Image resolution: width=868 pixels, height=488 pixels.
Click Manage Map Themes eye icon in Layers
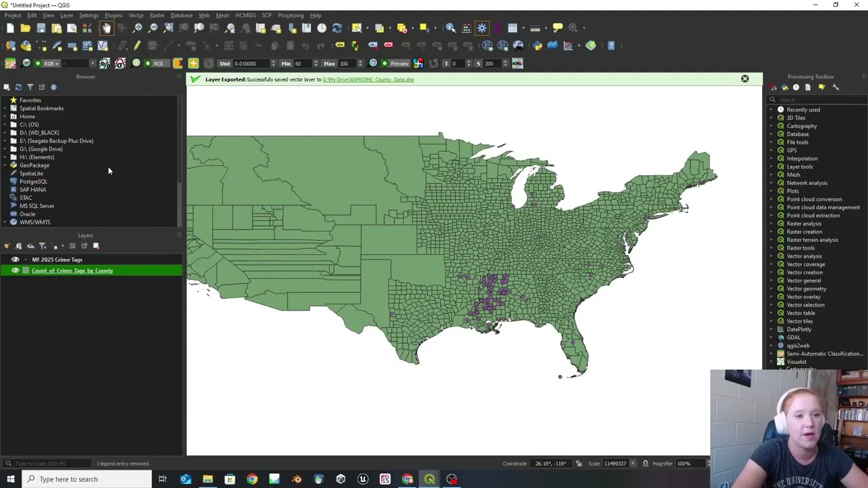pos(31,245)
